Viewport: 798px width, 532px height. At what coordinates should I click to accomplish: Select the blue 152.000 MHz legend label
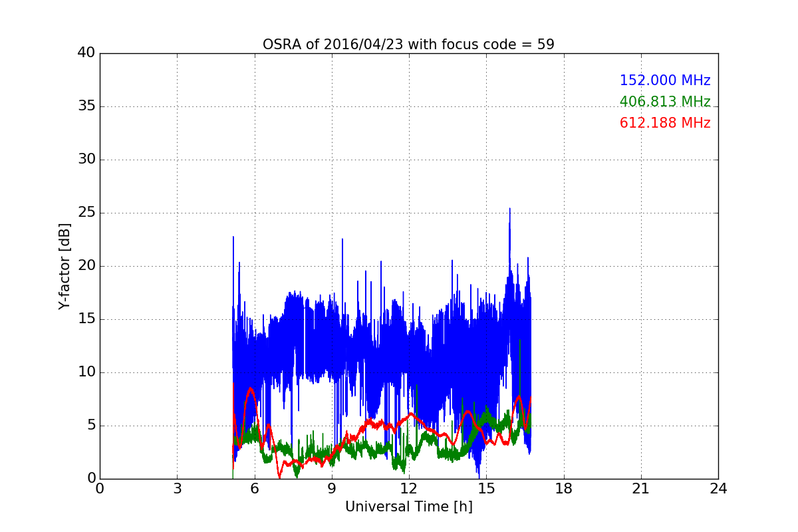tap(664, 80)
